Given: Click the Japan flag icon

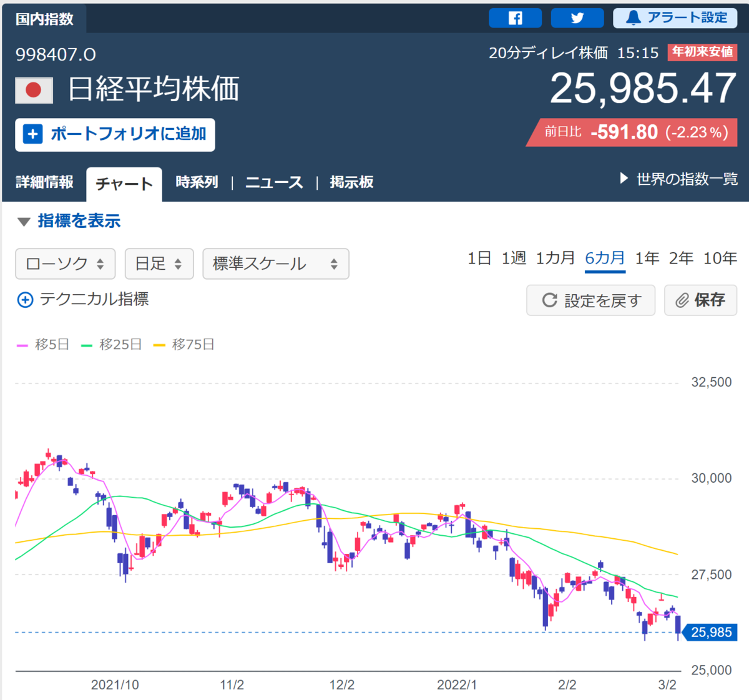Looking at the screenshot, I should pos(34,90).
